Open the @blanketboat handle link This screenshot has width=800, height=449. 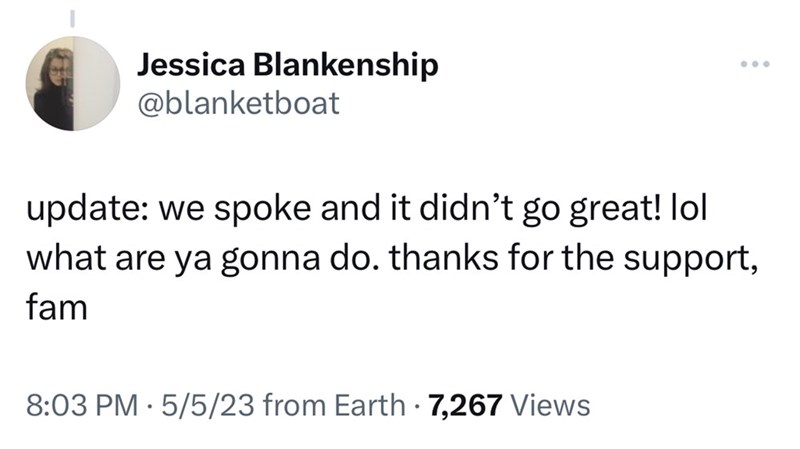click(x=238, y=103)
